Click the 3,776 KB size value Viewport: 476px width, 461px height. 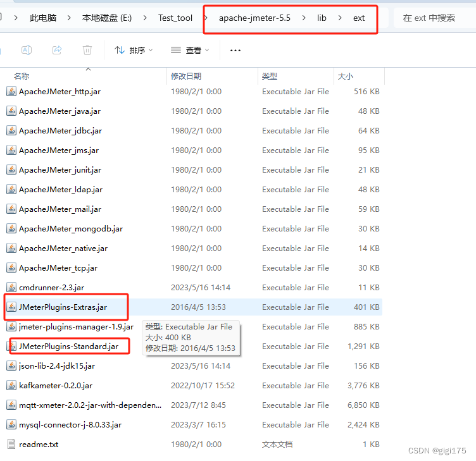click(363, 386)
